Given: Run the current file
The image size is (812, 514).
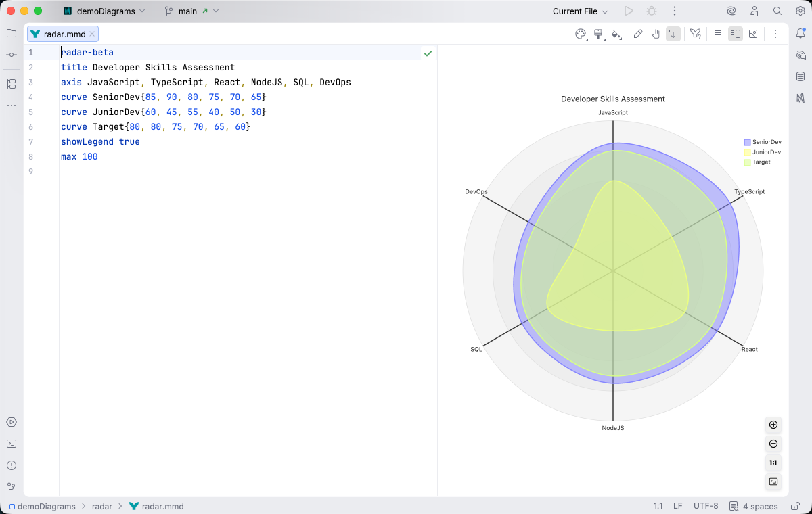Looking at the screenshot, I should click(x=629, y=11).
